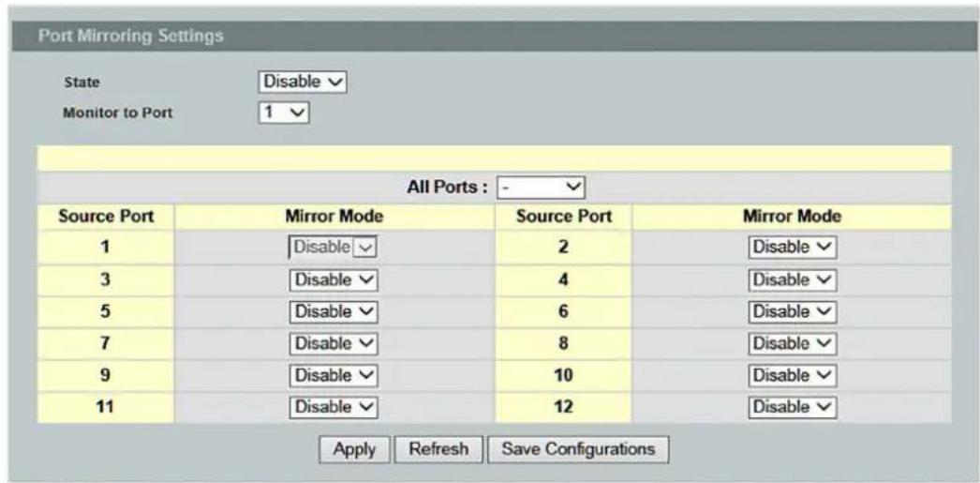The image size is (980, 483).
Task: Click source port number 7 cell
Action: point(106,343)
